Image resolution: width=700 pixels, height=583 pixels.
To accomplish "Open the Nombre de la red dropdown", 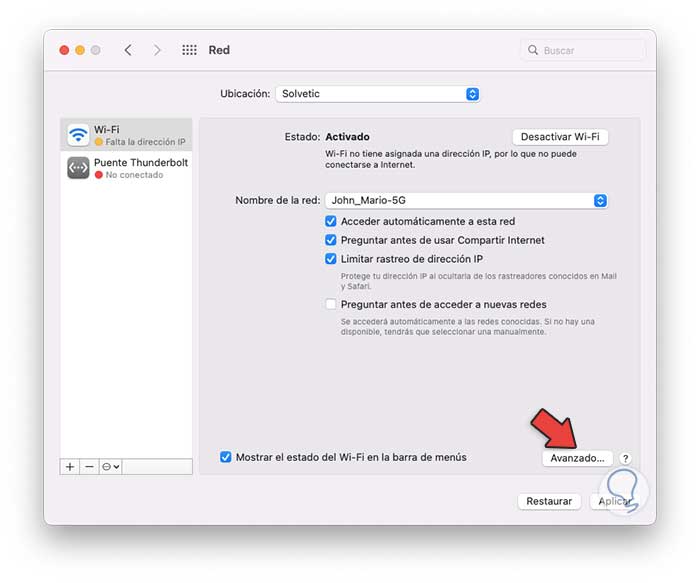I will click(466, 200).
